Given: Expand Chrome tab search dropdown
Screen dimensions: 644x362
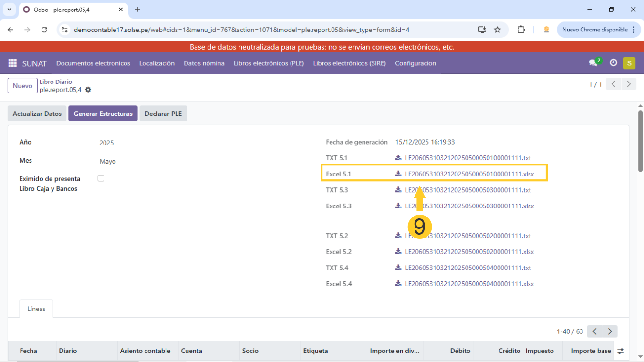Looking at the screenshot, I should [x=10, y=10].
